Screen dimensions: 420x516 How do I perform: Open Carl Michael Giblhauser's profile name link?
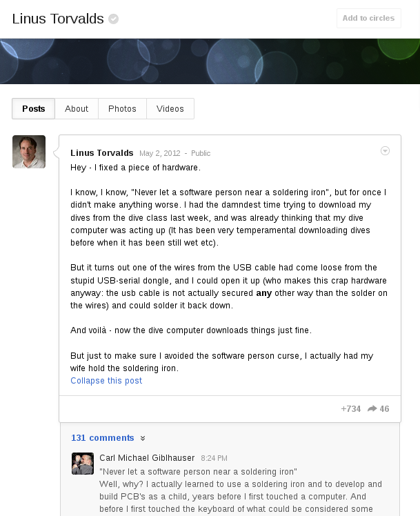pos(147,458)
